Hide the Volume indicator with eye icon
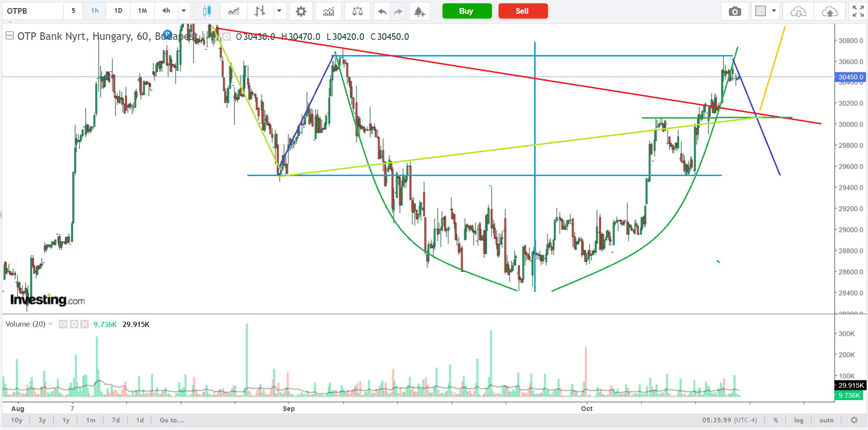This screenshot has width=868, height=430. coord(63,324)
